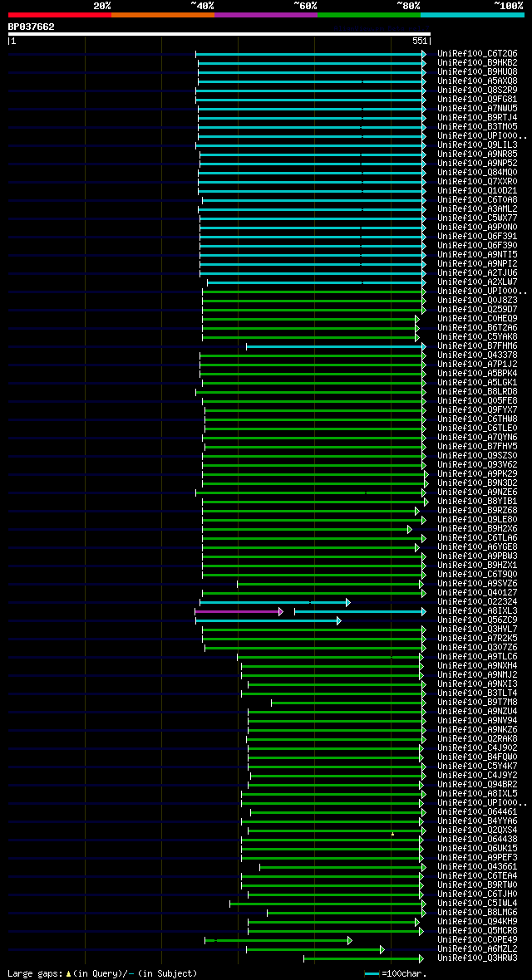Open the UniRef100_Q9FG81 hit

click(477, 100)
